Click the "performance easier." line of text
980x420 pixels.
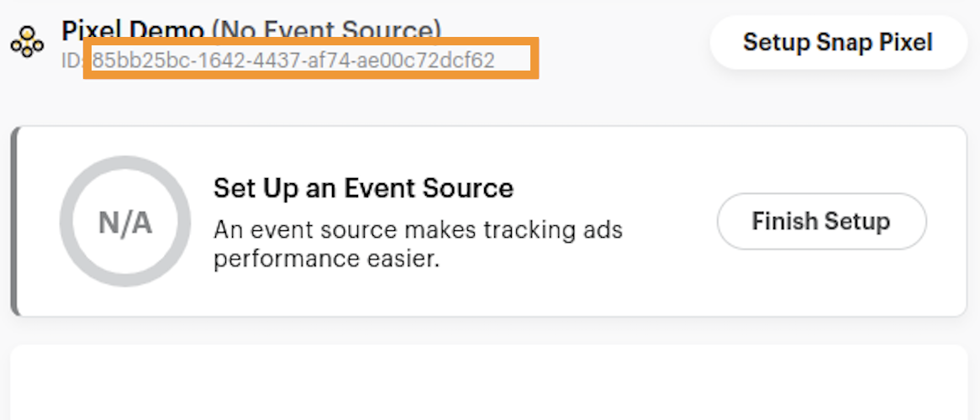tap(326, 259)
